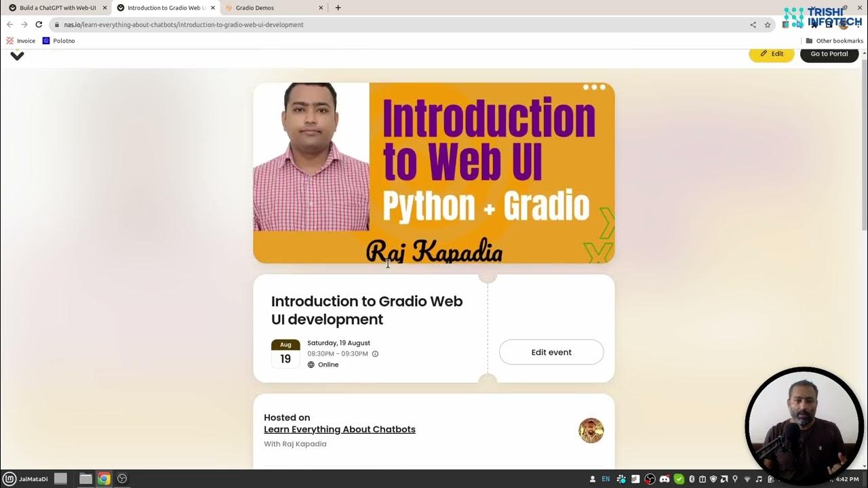Expand the chevron menu below bookmarks

point(17,56)
